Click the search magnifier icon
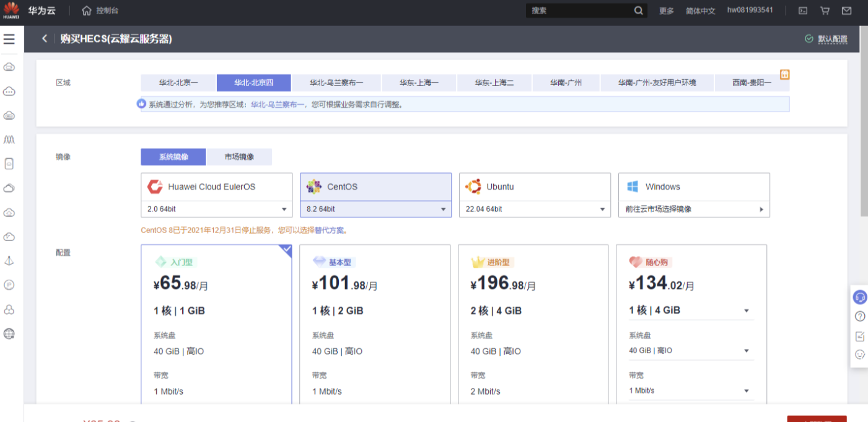868x422 pixels. [639, 11]
